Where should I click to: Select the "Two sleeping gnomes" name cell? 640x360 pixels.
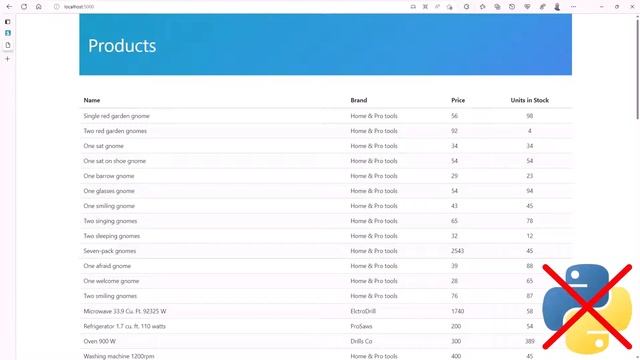point(112,236)
